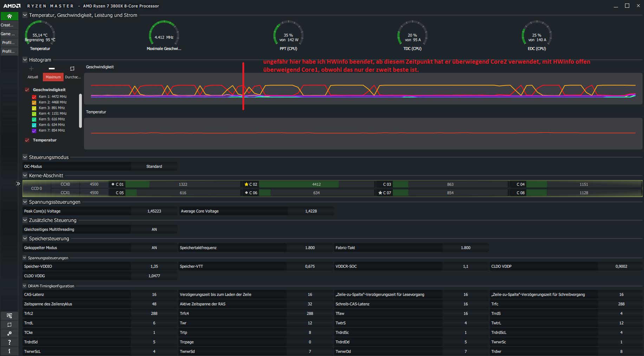The height and width of the screenshot is (356, 644).
Task: Collapse the Zusätzliche Steuerung section
Action: coord(25,220)
